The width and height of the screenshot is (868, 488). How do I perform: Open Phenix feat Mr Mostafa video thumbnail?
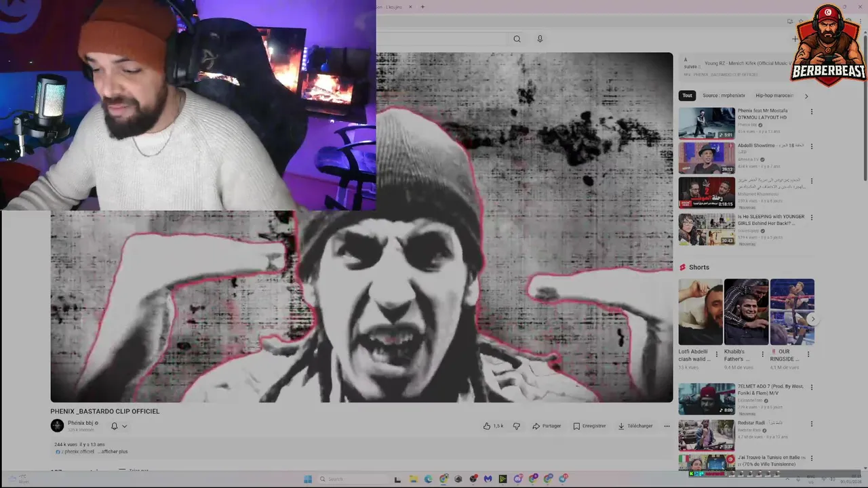click(x=707, y=123)
